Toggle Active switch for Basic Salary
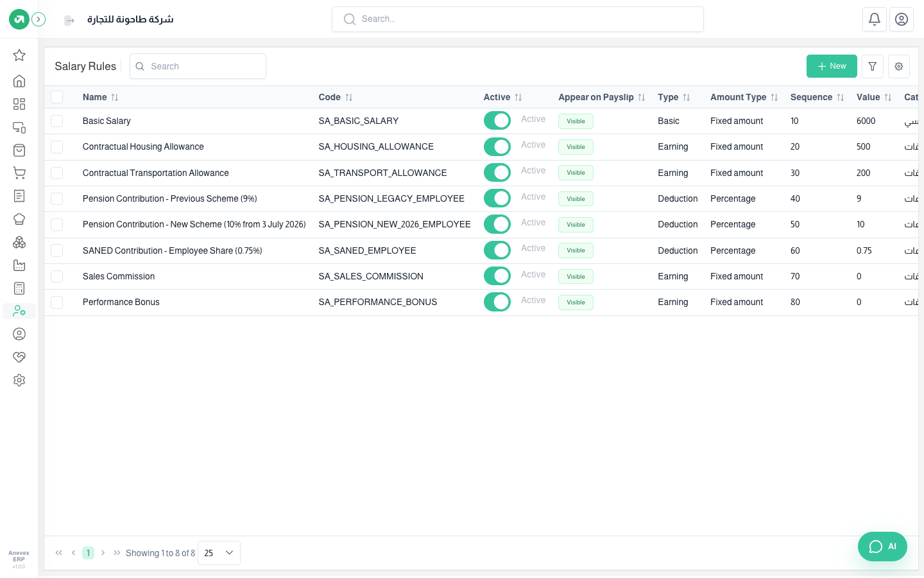Image resolution: width=924 pixels, height=578 pixels. pyautogui.click(x=497, y=121)
